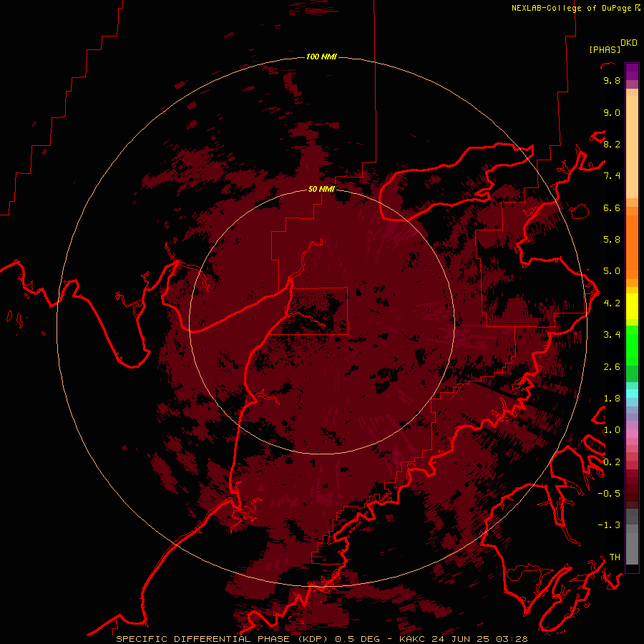Click the 1.0 value on color scale
This screenshot has height=644, width=644.
point(612,430)
